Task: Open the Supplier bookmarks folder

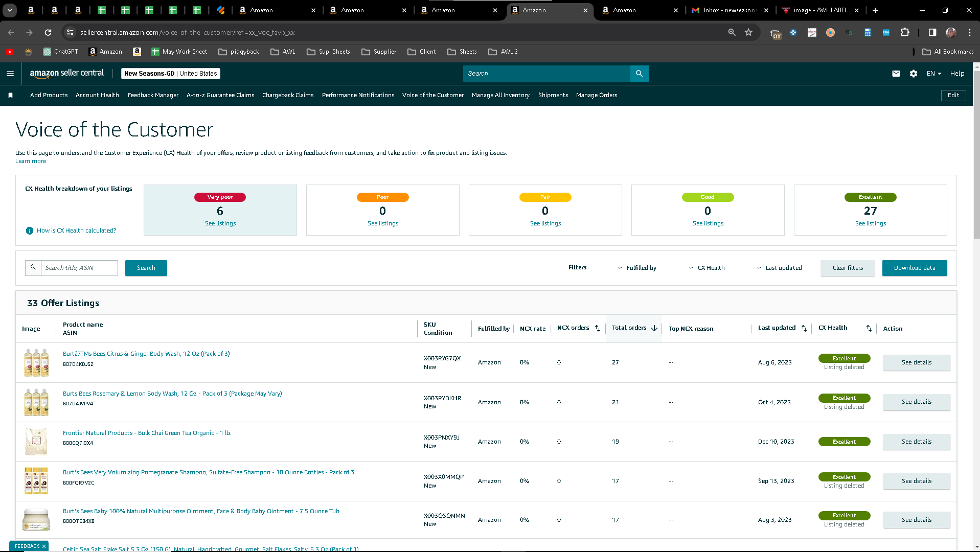Action: point(379,52)
